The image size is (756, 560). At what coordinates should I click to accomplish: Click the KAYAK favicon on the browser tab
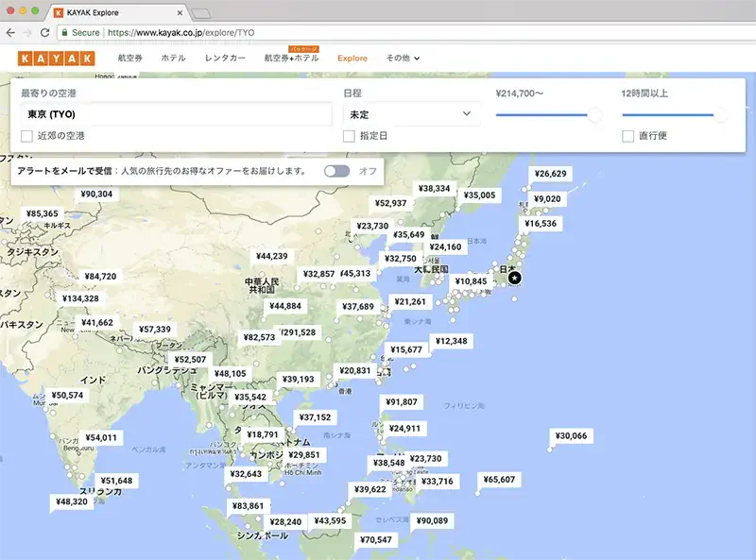(x=57, y=13)
